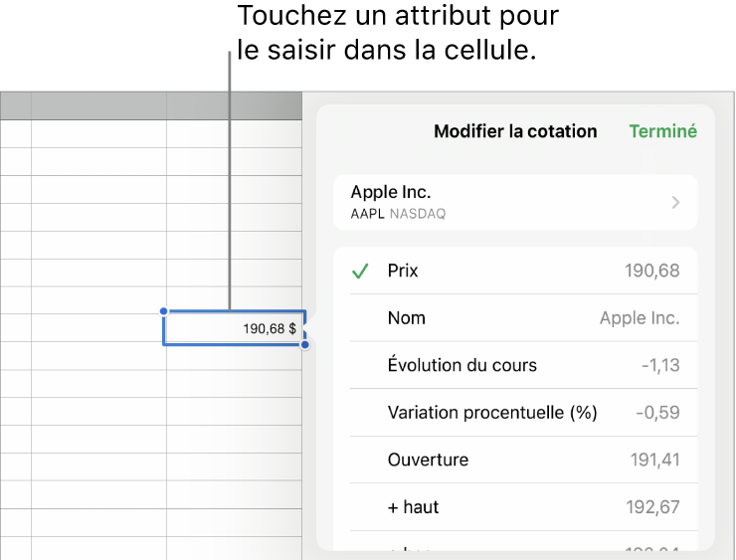This screenshot has height=560, width=736.
Task: Click the AAPL ticker text
Action: point(368,214)
